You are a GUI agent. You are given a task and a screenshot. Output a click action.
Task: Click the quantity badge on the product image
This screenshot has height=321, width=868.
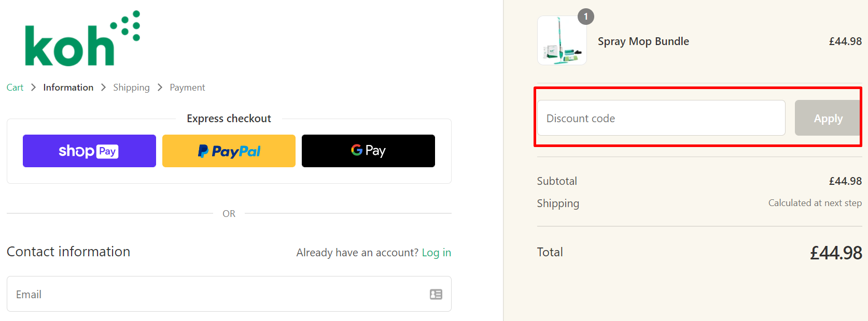[586, 16]
